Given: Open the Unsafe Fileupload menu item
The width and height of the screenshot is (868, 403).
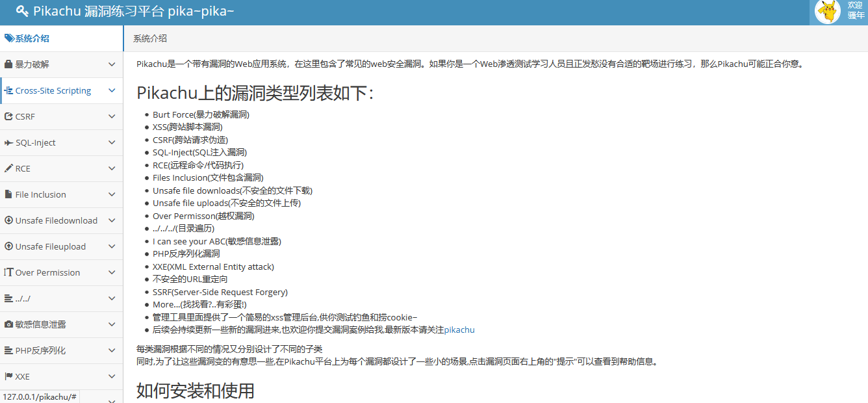Looking at the screenshot, I should (x=61, y=246).
